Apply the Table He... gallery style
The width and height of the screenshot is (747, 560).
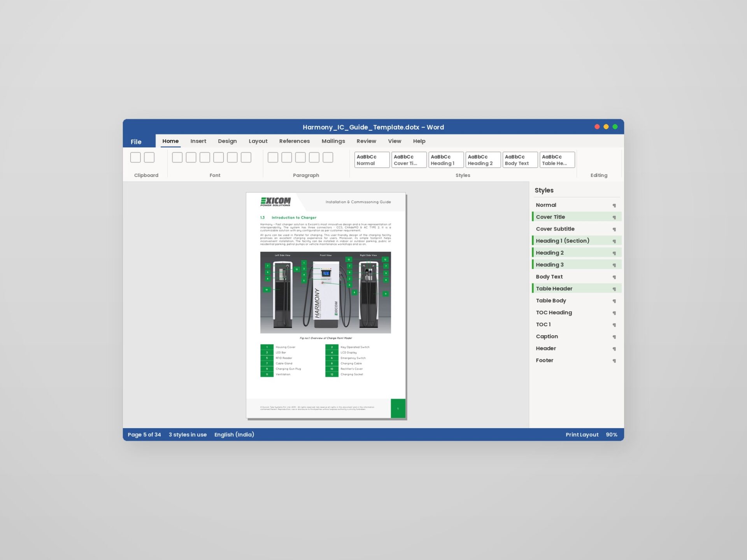pos(557,160)
